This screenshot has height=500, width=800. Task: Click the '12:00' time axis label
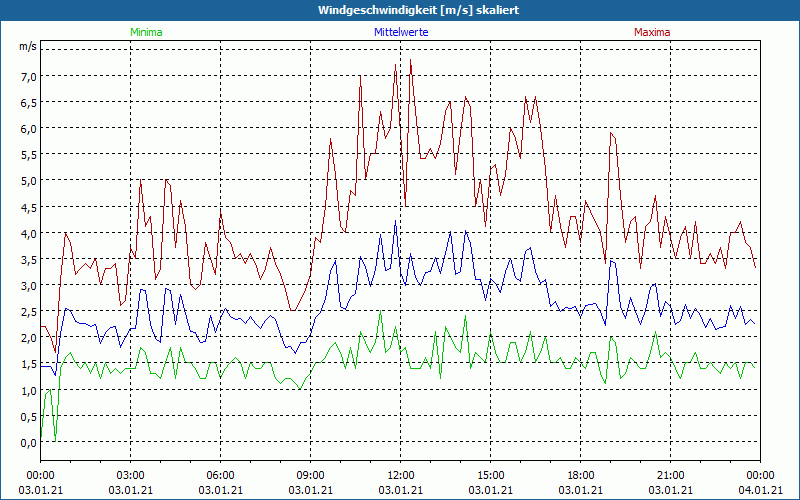(x=401, y=476)
